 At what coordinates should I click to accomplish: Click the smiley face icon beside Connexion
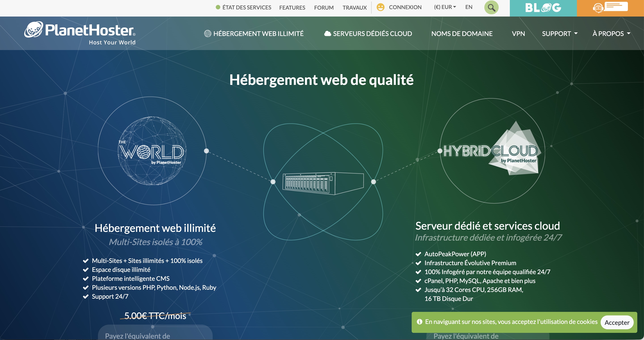pyautogui.click(x=380, y=7)
